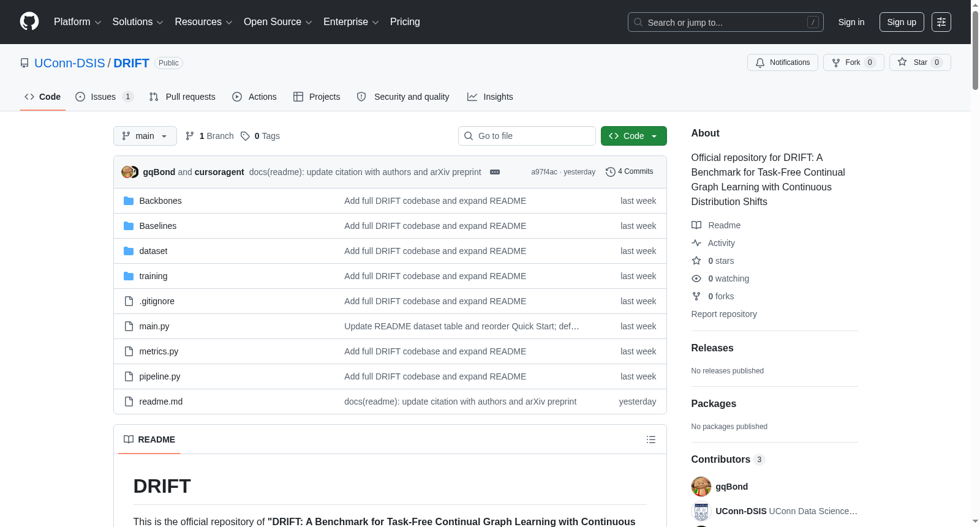Switch to the Issues tab
The width and height of the screenshot is (980, 527).
(x=104, y=97)
